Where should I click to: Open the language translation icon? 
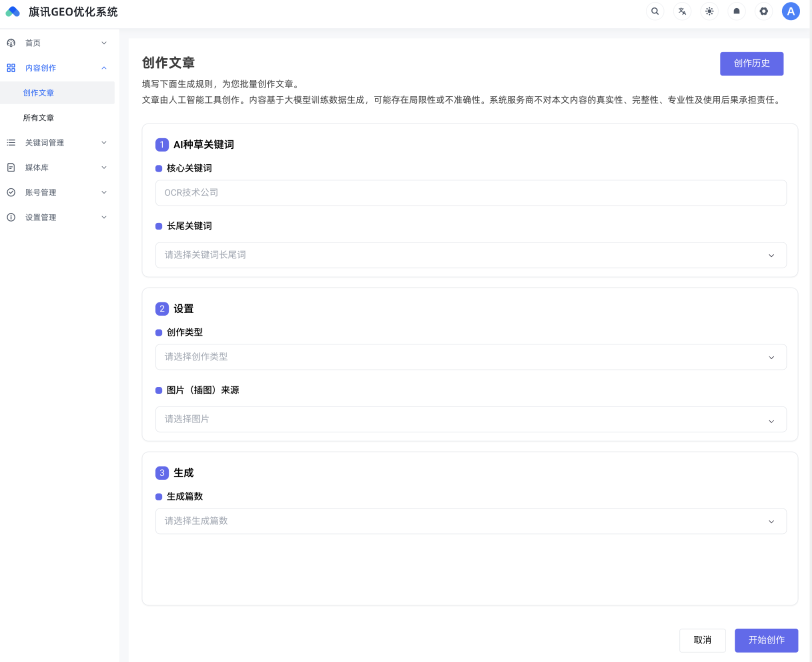[682, 11]
